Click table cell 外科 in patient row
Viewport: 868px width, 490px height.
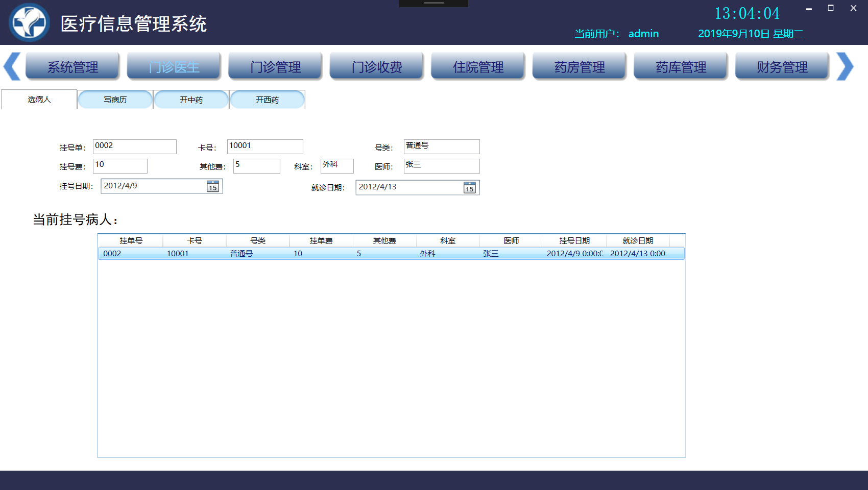click(427, 254)
